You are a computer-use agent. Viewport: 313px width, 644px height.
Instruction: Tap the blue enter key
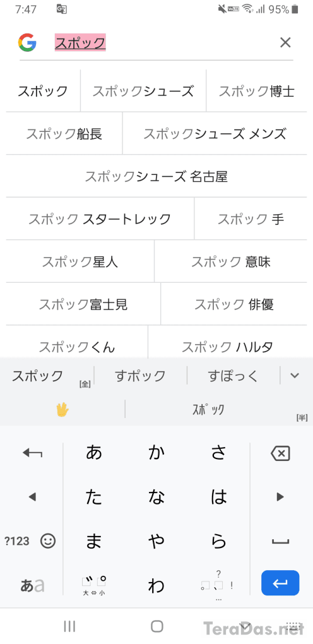click(x=280, y=583)
